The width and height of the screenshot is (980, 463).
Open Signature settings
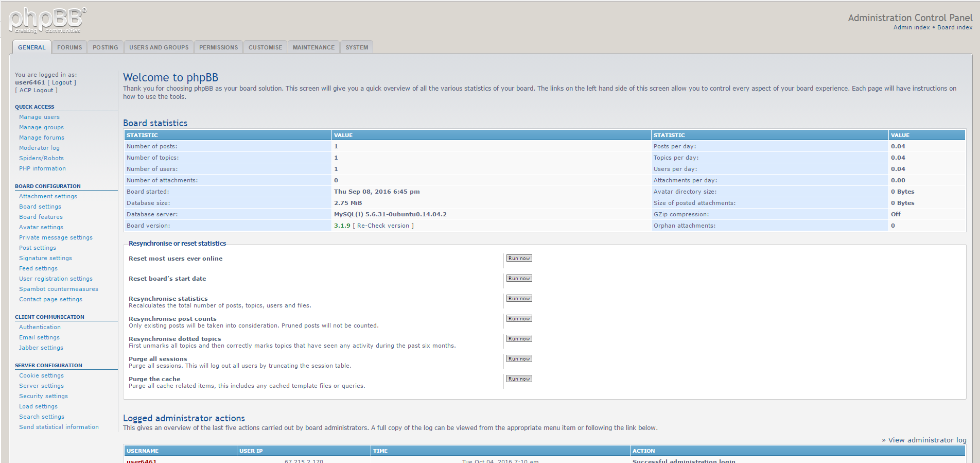coord(45,258)
